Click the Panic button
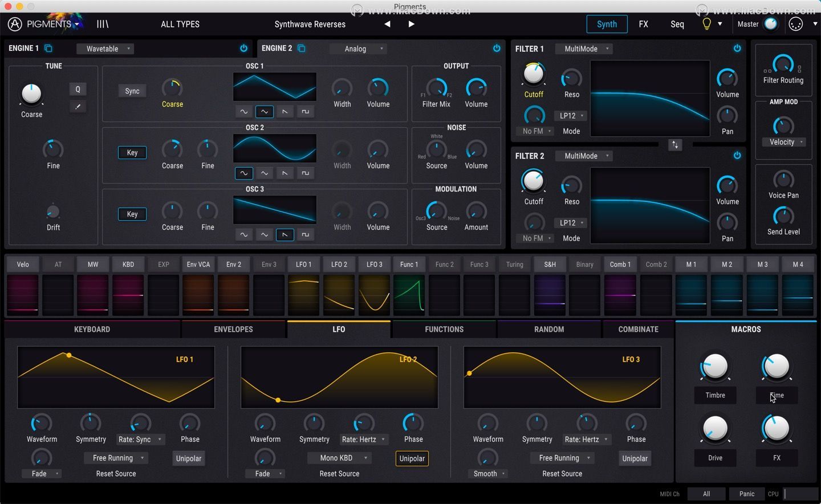Image resolution: width=821 pixels, height=504 pixels. [747, 494]
